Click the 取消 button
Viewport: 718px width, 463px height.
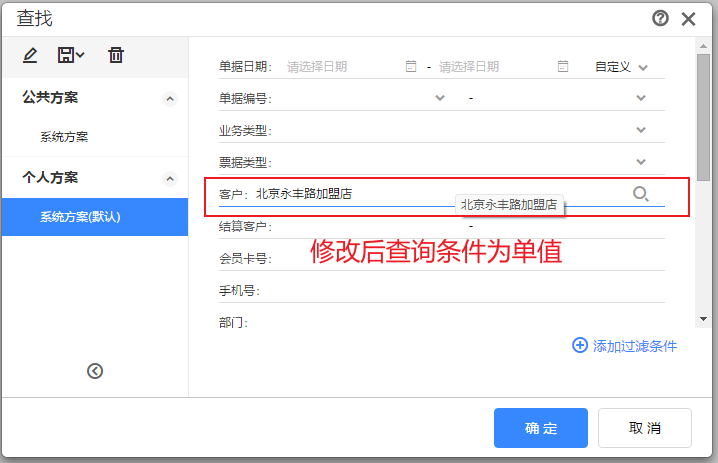(x=645, y=428)
